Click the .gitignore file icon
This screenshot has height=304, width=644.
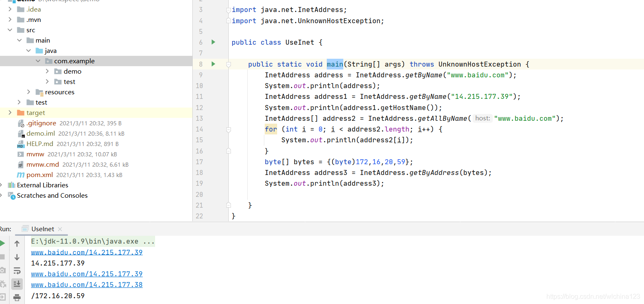pyautogui.click(x=21, y=123)
